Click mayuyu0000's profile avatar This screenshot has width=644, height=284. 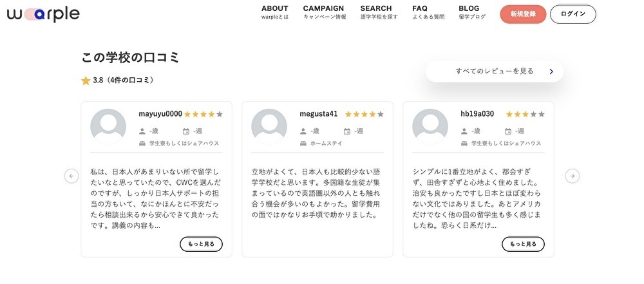[x=108, y=127]
